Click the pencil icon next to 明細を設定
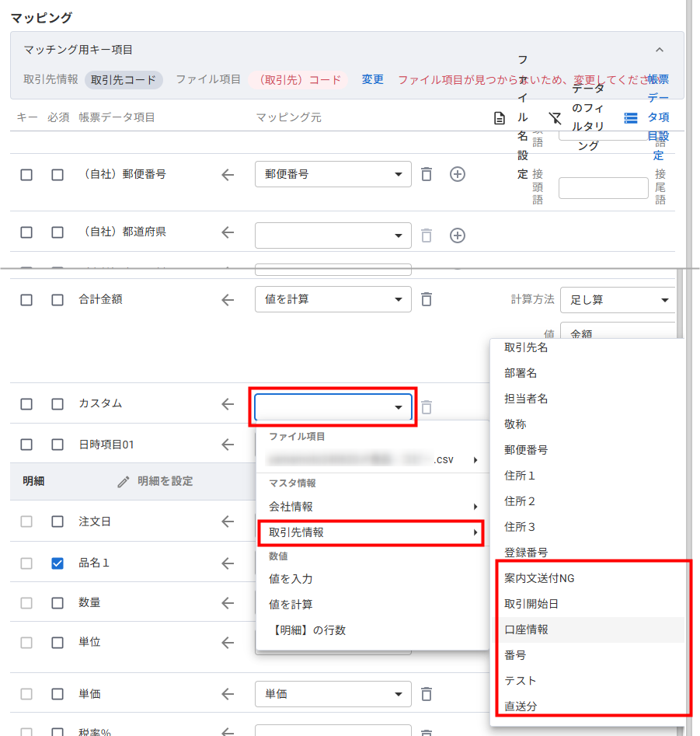The image size is (700, 736). point(123,481)
